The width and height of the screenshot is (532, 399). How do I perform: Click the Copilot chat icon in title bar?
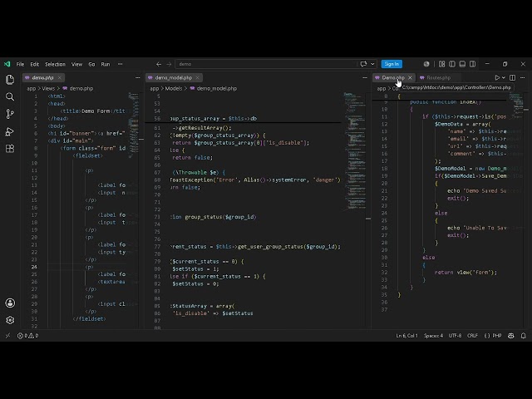[363, 64]
